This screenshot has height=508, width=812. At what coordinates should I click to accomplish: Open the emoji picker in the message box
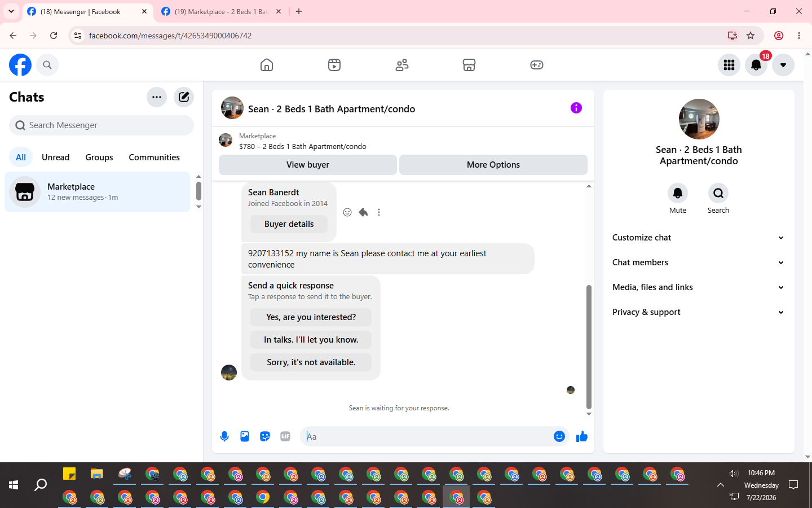coord(559,436)
